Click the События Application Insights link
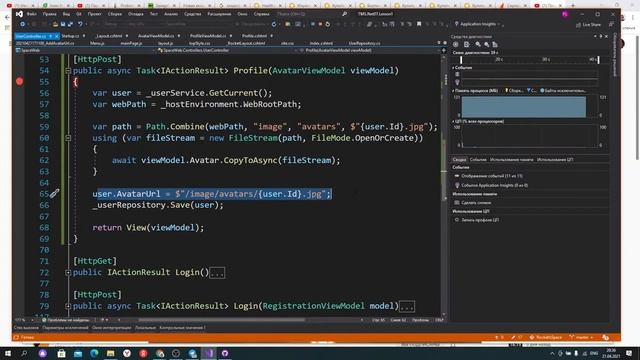 click(x=494, y=185)
